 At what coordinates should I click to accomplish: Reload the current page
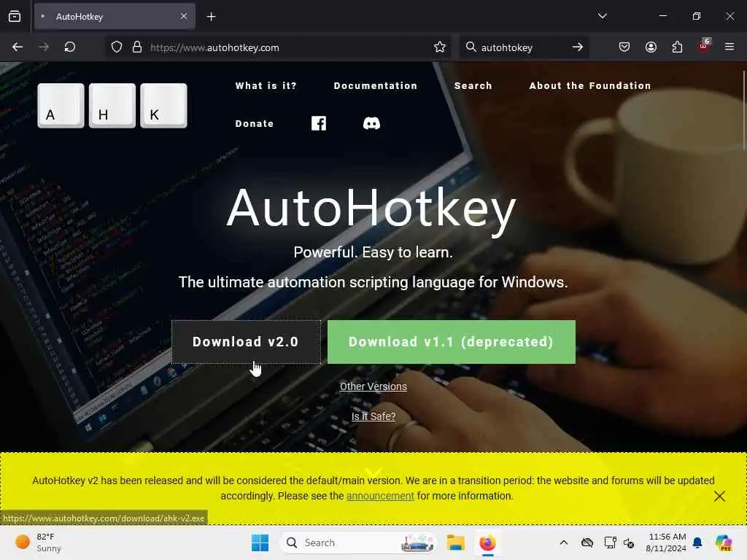coord(70,47)
